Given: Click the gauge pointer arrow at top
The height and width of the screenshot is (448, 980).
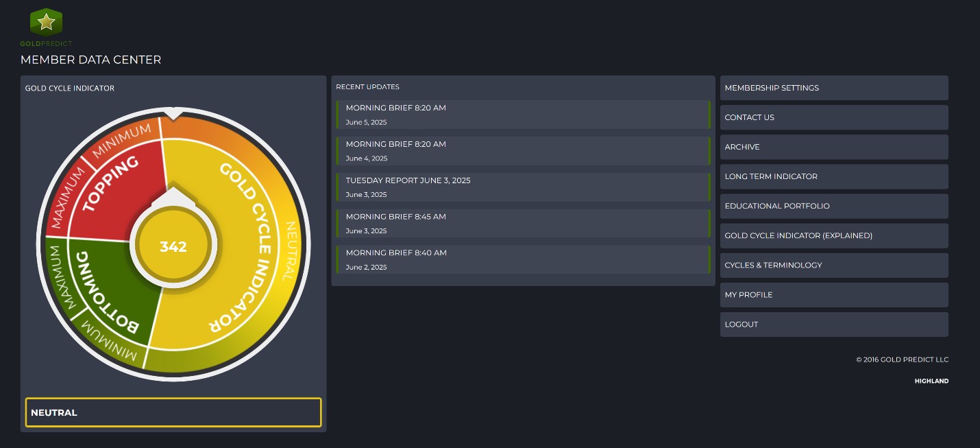Looking at the screenshot, I should (173, 113).
